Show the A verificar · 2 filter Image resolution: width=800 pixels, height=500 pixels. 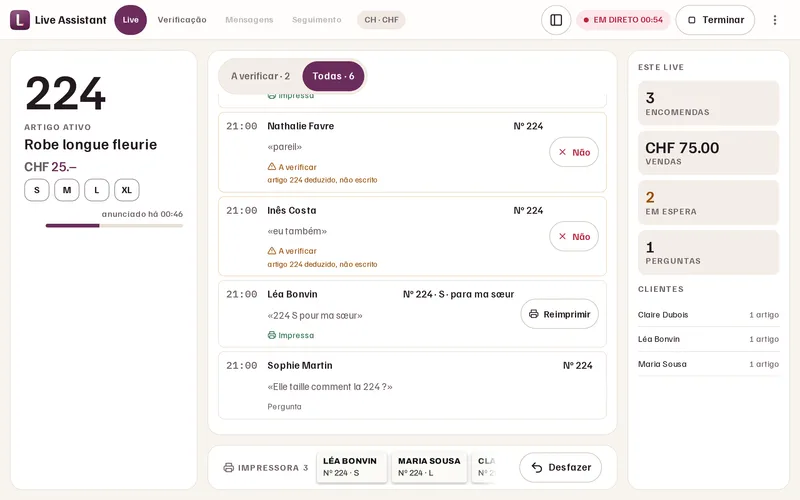[x=260, y=76]
